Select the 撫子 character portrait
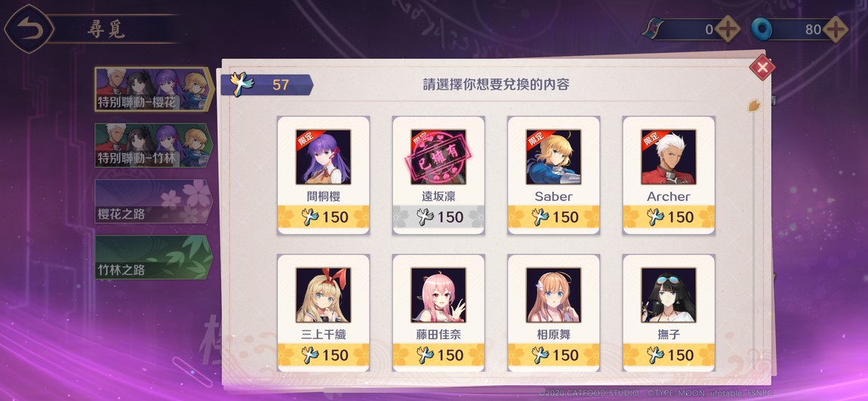This screenshot has width=868, height=401. pos(669,295)
